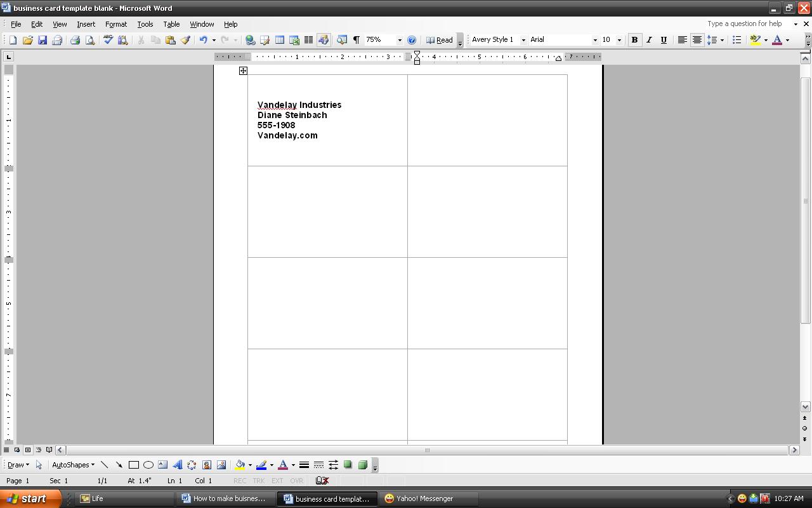Click the Insert Hyperlink icon
The image size is (812, 508).
tap(250, 40)
